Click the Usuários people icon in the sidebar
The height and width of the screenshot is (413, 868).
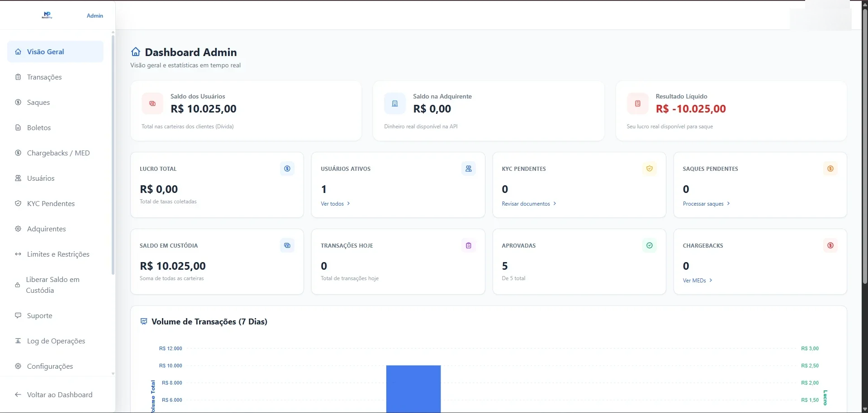[x=18, y=178]
